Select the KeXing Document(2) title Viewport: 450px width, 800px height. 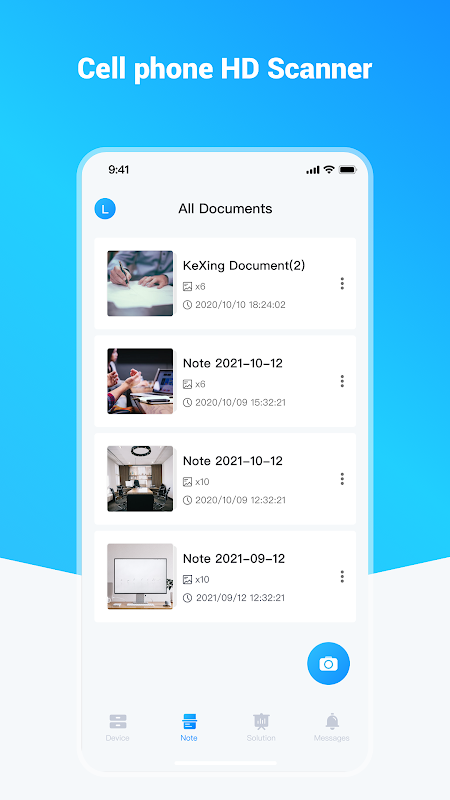click(x=244, y=265)
